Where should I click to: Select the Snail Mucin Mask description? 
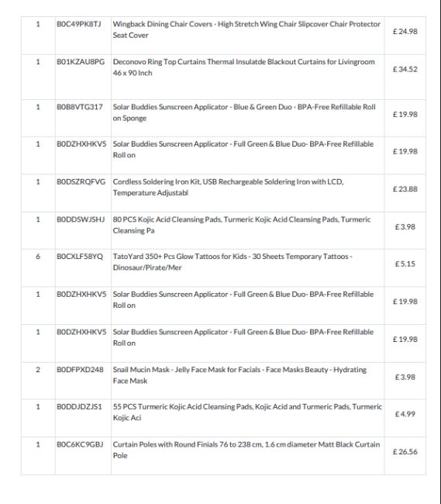click(239, 375)
